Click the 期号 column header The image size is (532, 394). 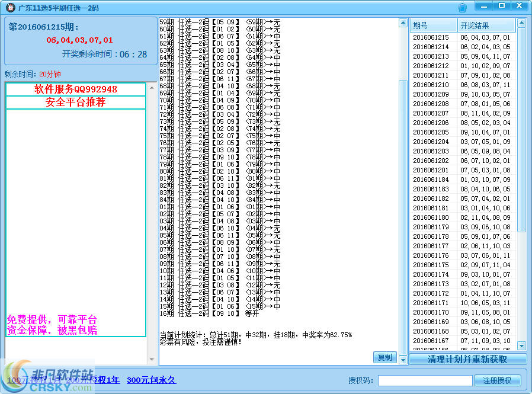(433, 25)
